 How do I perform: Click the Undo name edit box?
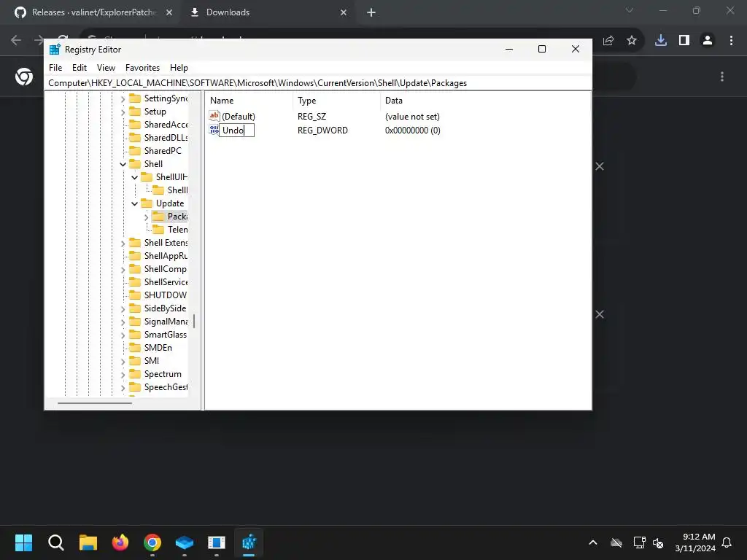click(x=236, y=130)
